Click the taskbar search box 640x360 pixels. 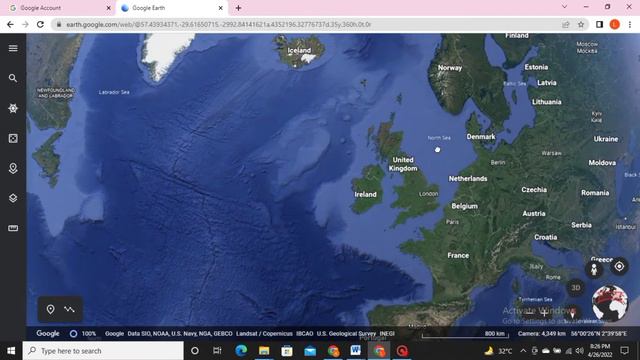coord(103,351)
